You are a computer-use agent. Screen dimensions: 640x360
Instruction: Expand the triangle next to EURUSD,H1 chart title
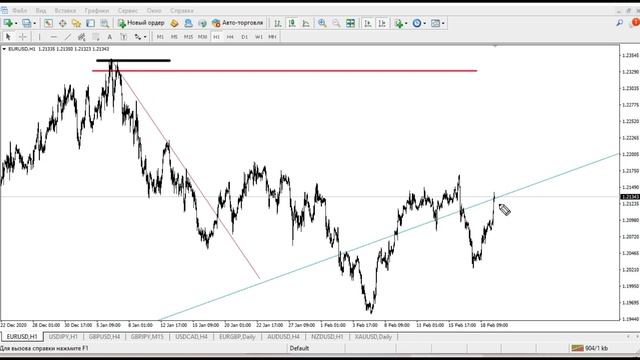tap(4, 49)
